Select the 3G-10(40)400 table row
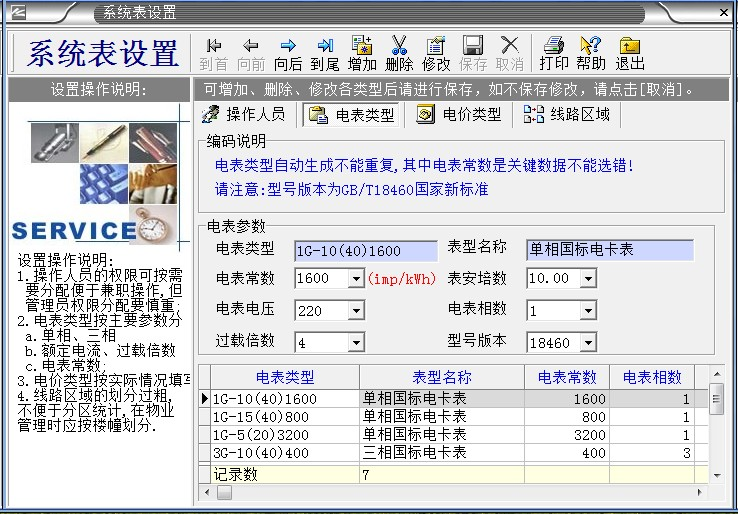738x514 pixels. click(285, 453)
